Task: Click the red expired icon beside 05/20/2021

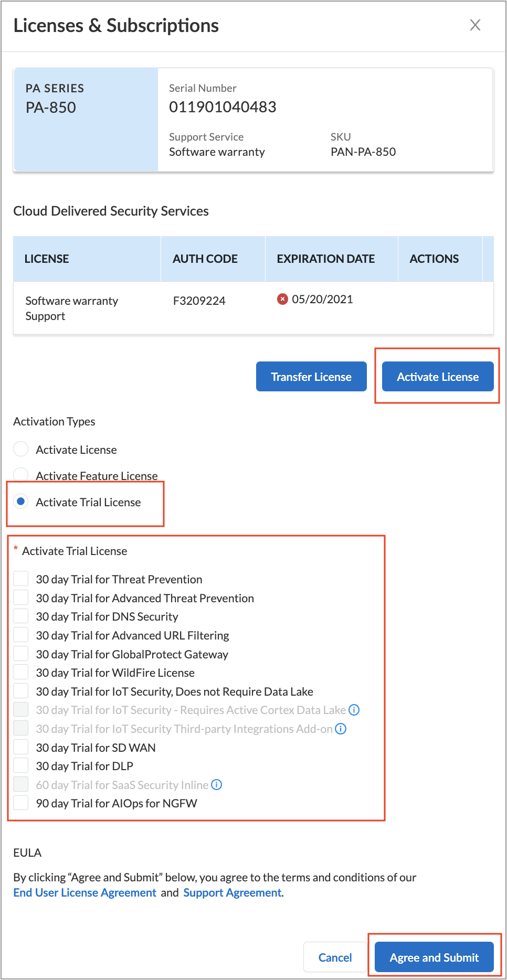Action: [282, 299]
